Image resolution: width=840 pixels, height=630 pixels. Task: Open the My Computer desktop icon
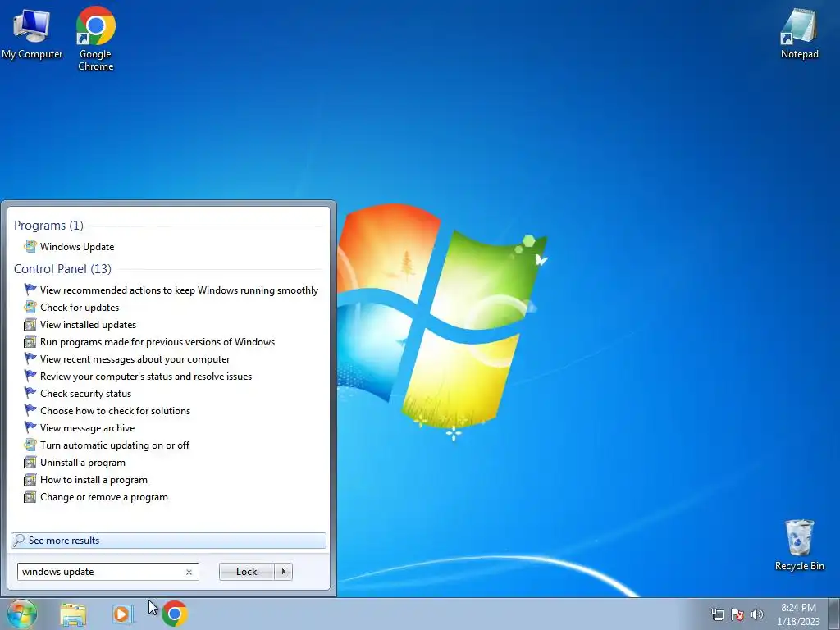pos(32,33)
